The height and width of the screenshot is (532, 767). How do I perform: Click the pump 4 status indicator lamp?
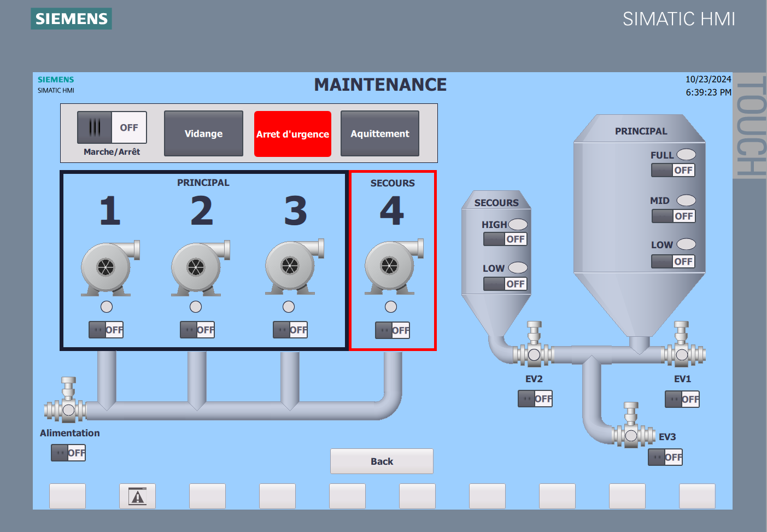[391, 307]
